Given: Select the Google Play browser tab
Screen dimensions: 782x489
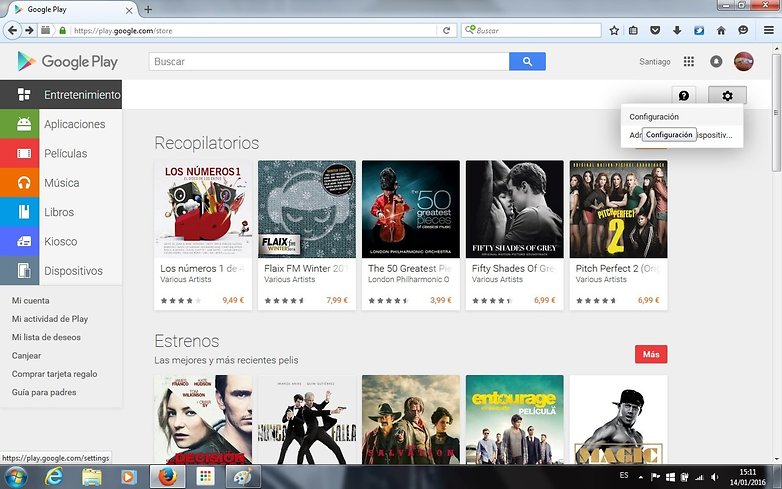Looking at the screenshot, I should tap(71, 9).
